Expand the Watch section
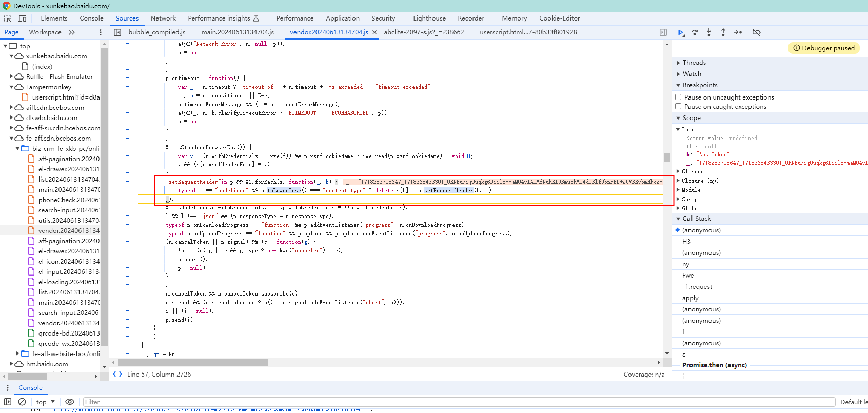The height and width of the screenshot is (413, 868). (678, 74)
